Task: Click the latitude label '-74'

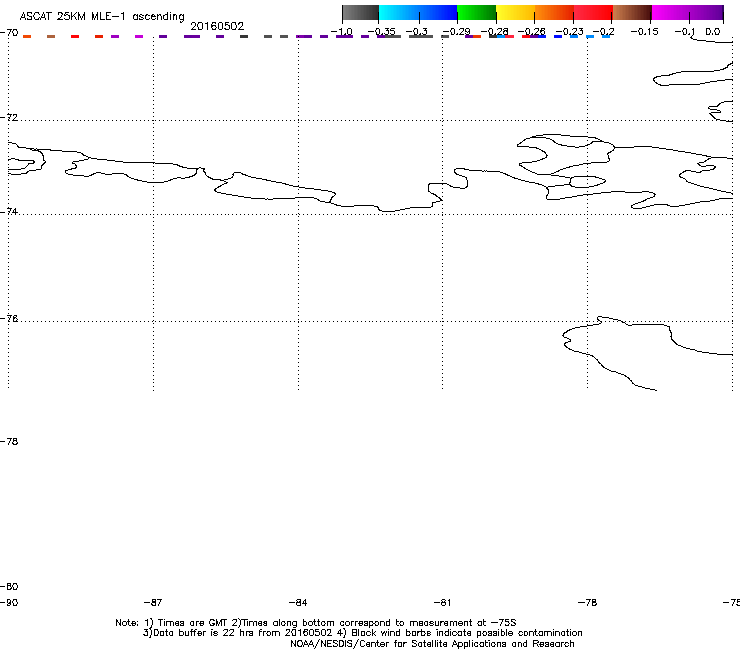Action: click(x=9, y=211)
